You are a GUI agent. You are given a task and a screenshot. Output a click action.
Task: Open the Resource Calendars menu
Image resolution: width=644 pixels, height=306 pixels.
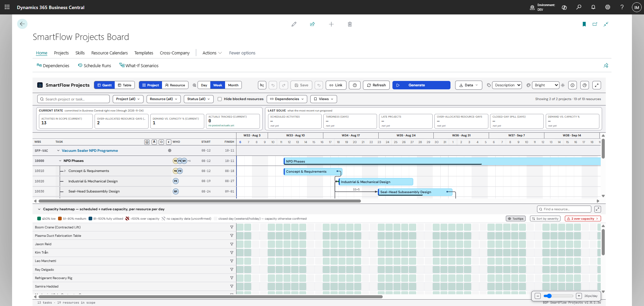point(110,53)
